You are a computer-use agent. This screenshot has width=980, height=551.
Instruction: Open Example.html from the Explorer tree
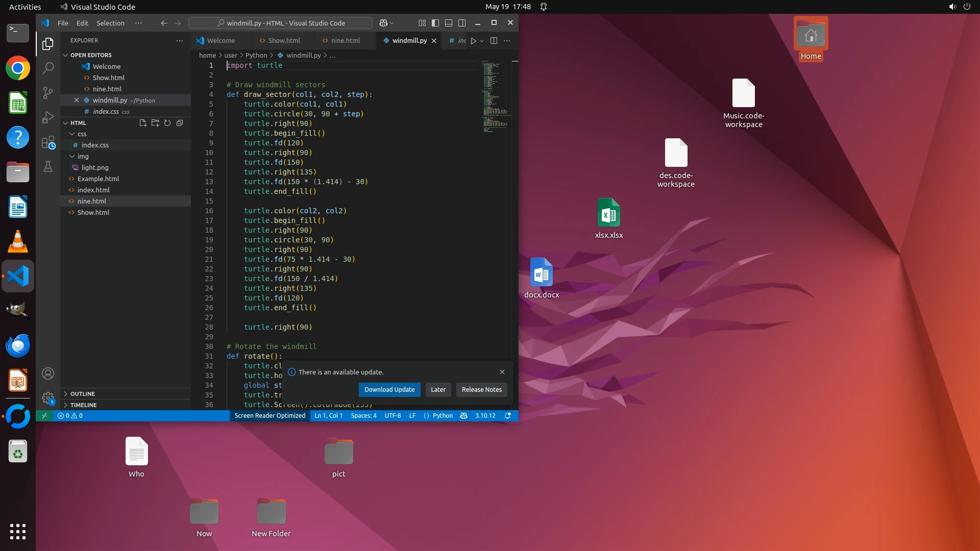pos(98,179)
